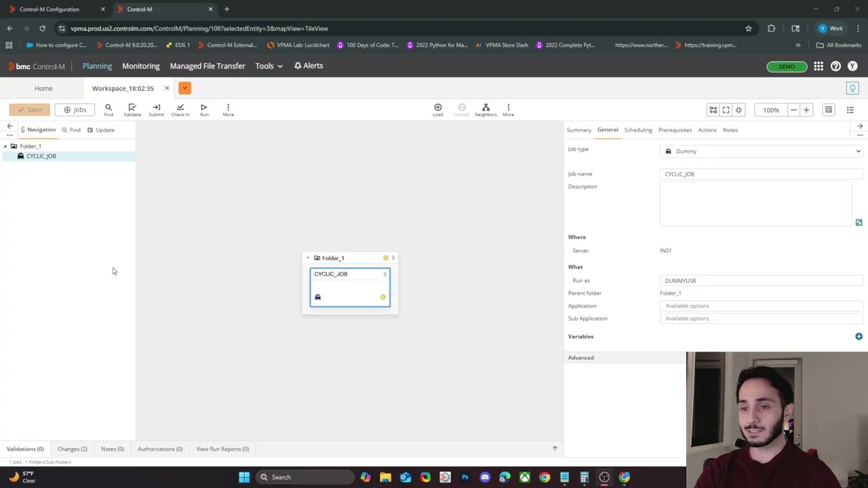Fit the map to screen
868x488 pixels.
pos(726,110)
